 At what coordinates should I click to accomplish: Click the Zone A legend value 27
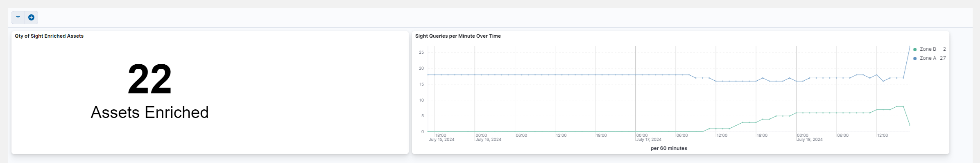[x=943, y=58]
